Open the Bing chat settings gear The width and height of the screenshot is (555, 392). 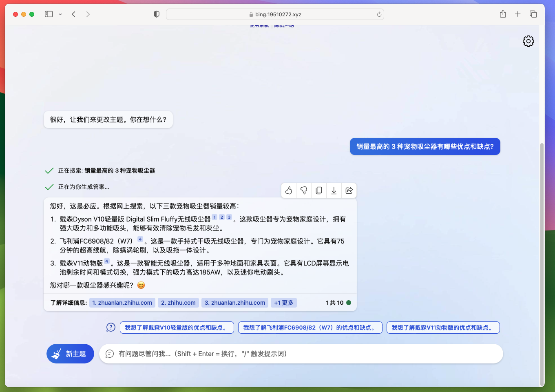coord(528,41)
